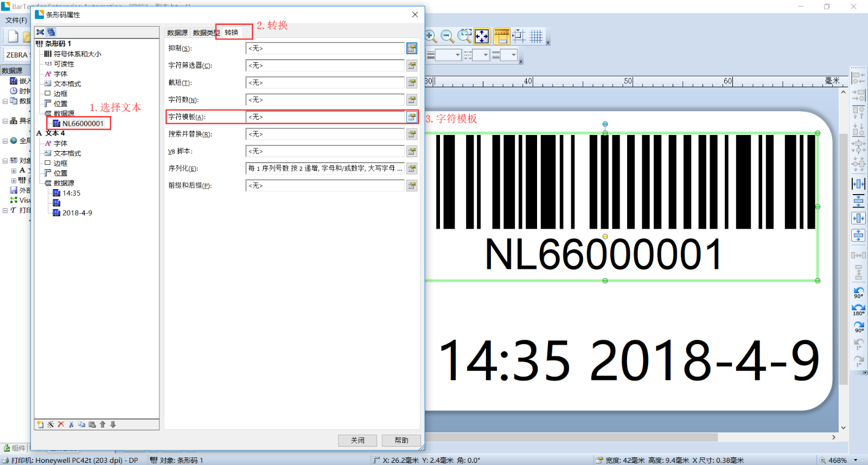Screen dimensions: 868x465
Task: Open the zoom level dropdown at 468%
Action: pos(856,460)
